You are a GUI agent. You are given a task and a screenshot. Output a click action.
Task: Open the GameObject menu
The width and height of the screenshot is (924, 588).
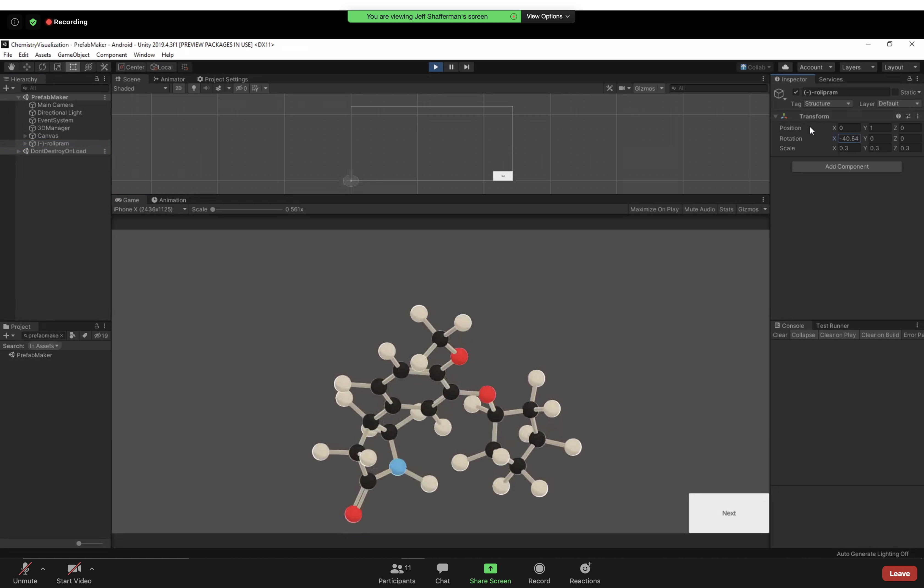click(73, 55)
